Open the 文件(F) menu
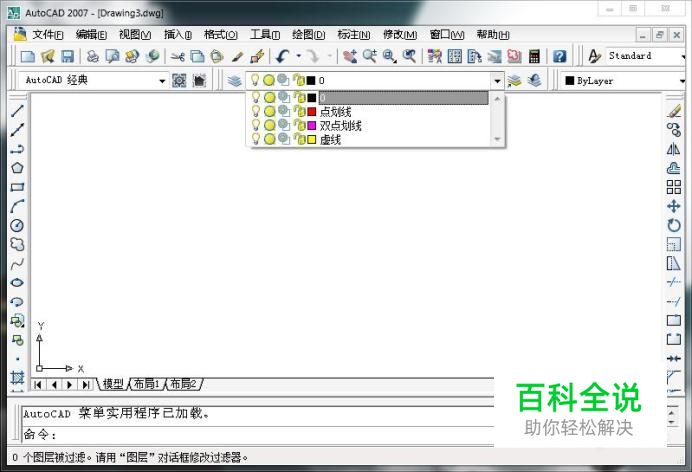Viewport: 692px width, 472px height. point(48,34)
